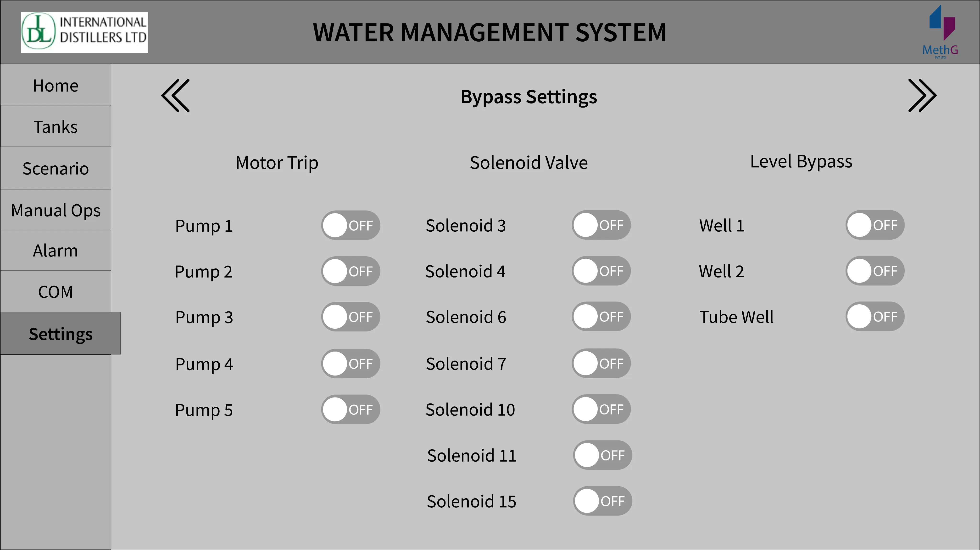980x550 pixels.
Task: Enable Pump 3 motor trip bypass
Action: click(350, 317)
